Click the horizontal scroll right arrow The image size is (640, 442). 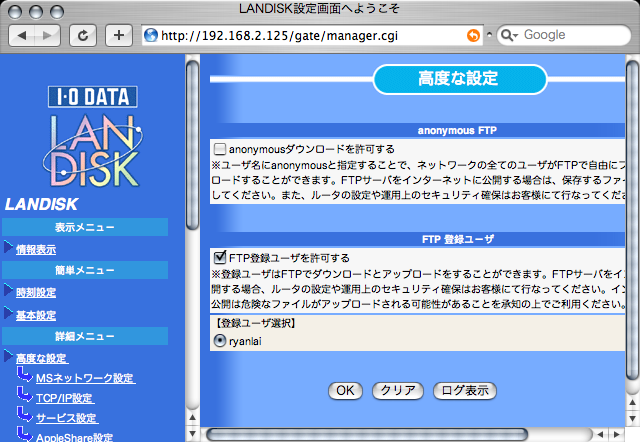(616, 435)
